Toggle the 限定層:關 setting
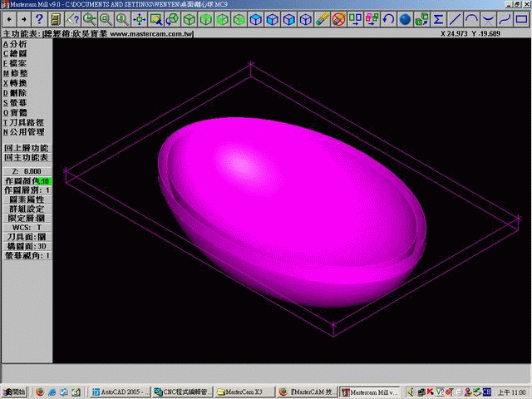Screen dimensions: 532x399 click(27, 218)
